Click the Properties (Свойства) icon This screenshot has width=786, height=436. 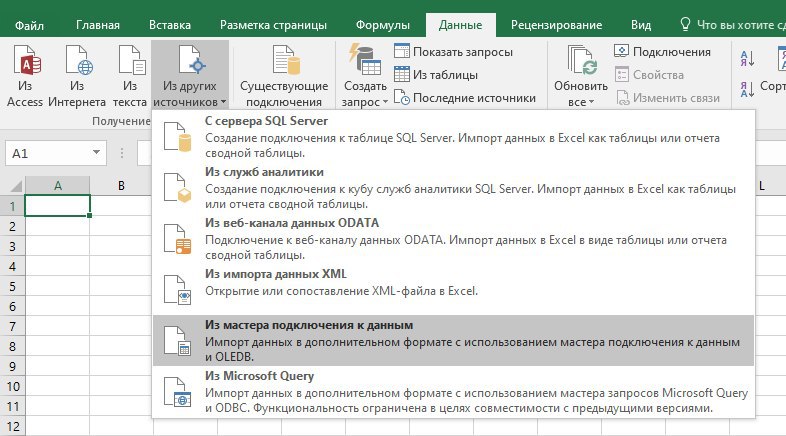(x=622, y=75)
